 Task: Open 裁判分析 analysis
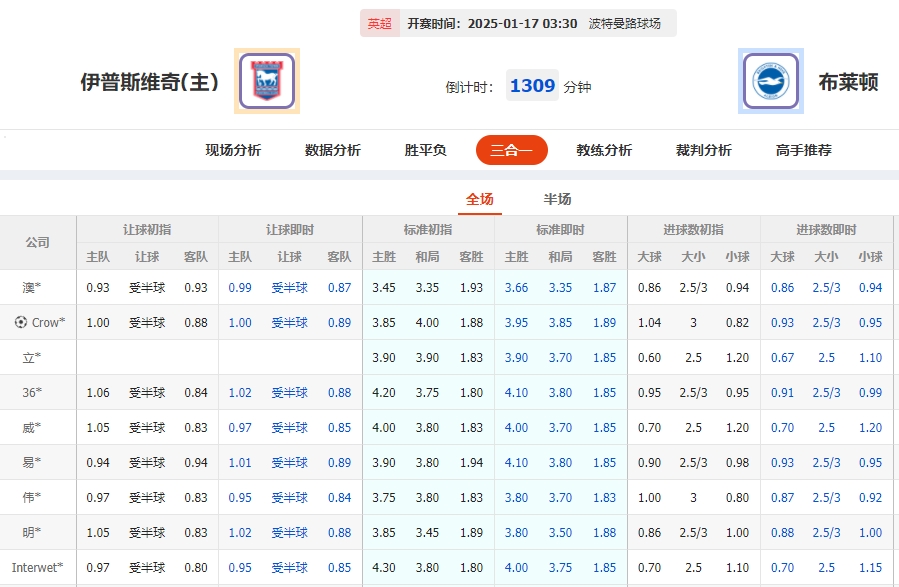(703, 148)
